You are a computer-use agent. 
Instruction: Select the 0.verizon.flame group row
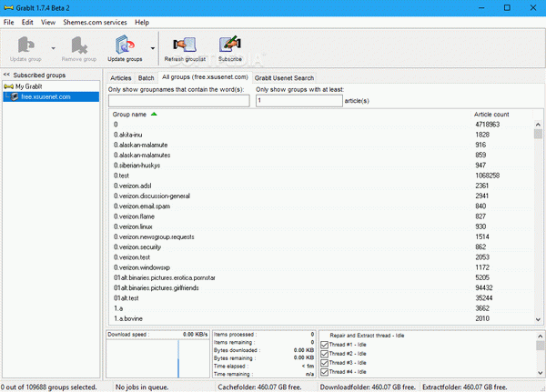[x=321, y=216]
